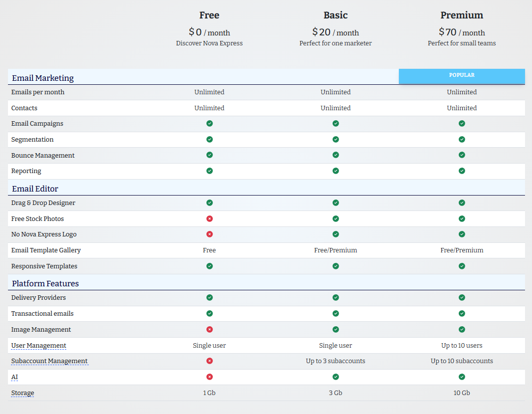Select the Premium checkmark for Responsive Templates

point(462,266)
